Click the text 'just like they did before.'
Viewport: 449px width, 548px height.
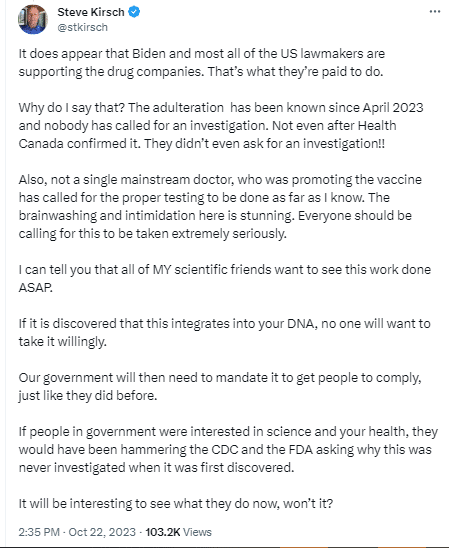pos(88,396)
